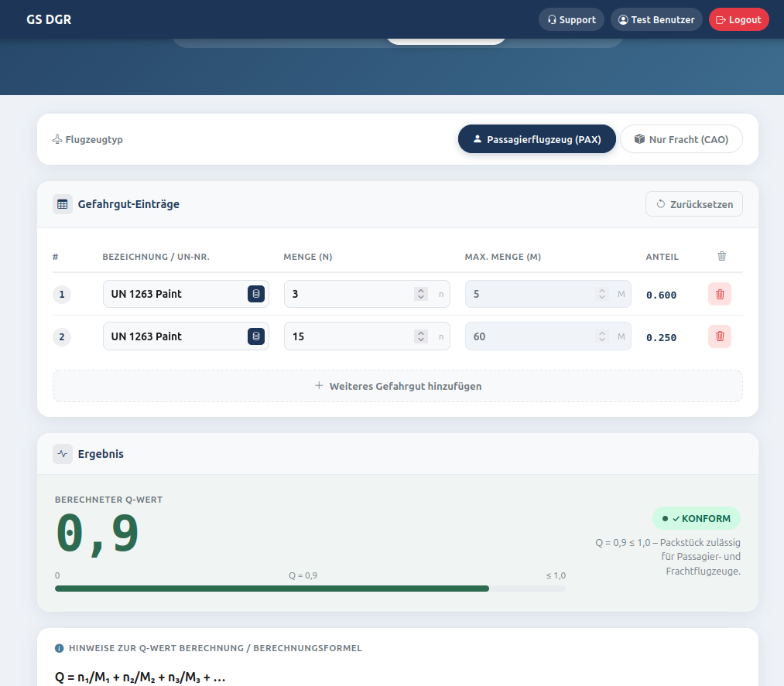The height and width of the screenshot is (686, 784).
Task: Click the pulse icon beside Ergebnis
Action: (x=63, y=454)
